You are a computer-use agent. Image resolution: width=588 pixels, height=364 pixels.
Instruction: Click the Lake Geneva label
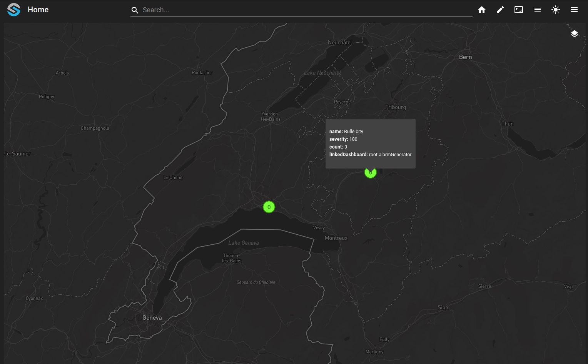244,243
